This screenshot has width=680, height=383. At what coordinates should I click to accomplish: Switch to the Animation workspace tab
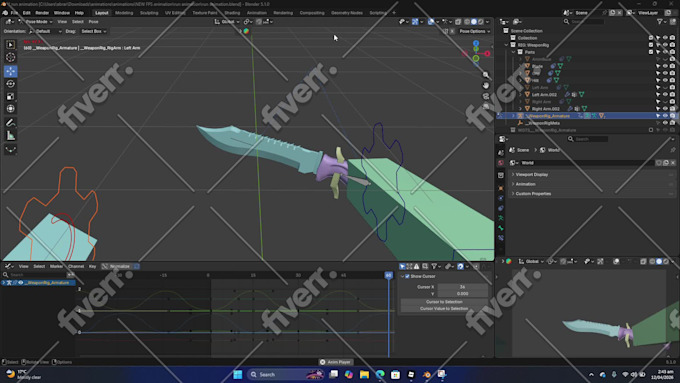(257, 13)
